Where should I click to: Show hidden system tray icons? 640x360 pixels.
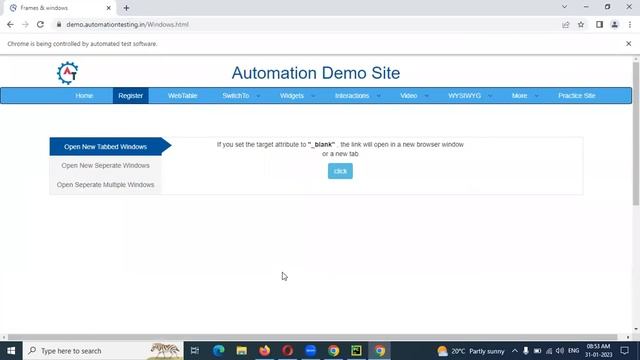pyautogui.click(x=515, y=351)
